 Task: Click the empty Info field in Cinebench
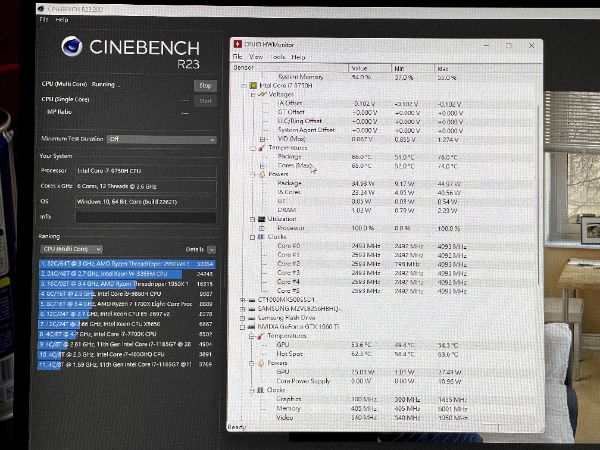coord(146,217)
